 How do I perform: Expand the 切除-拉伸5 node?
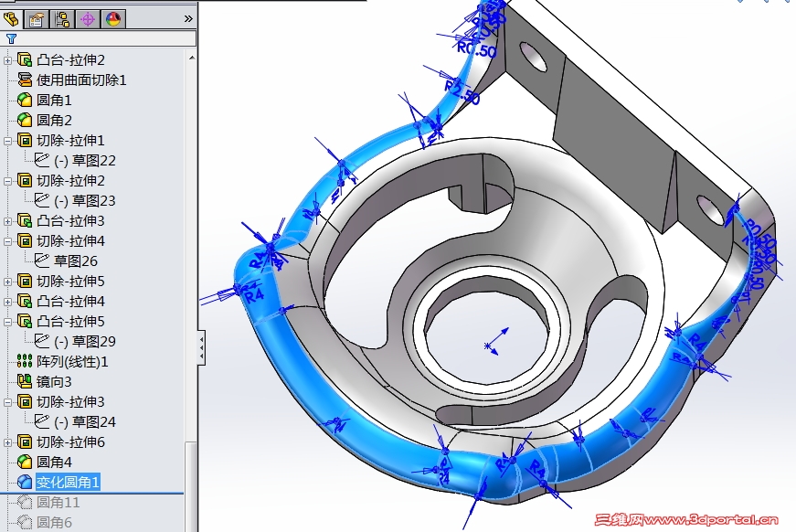(7, 282)
